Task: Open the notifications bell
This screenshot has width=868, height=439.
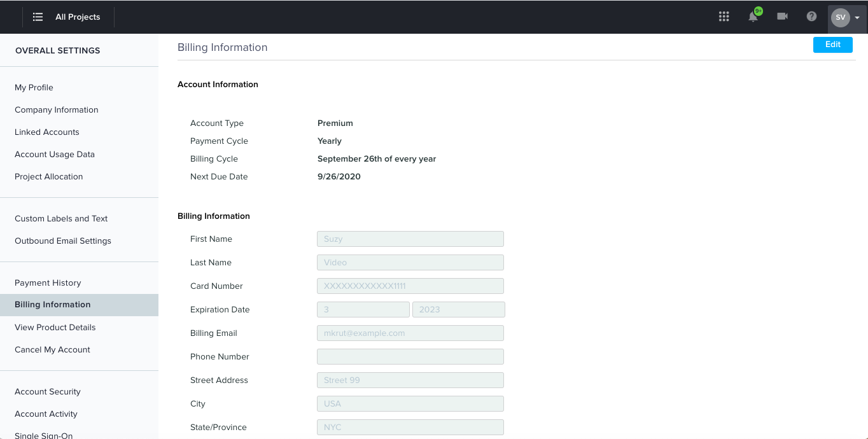Action: point(753,17)
